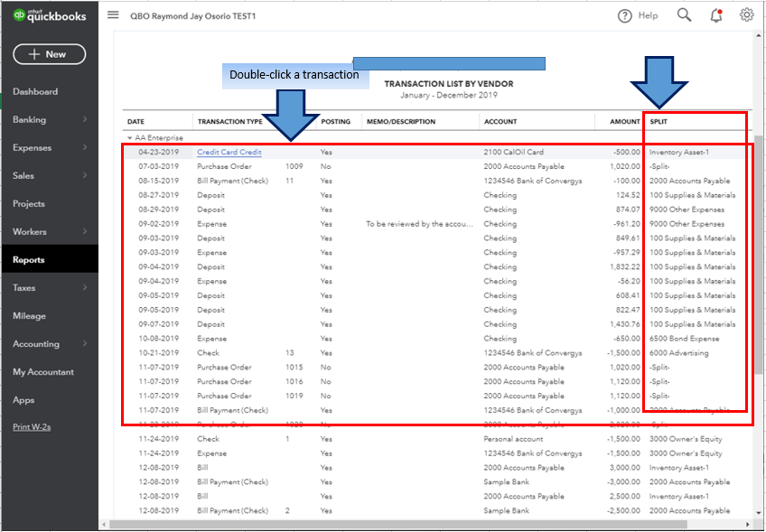766x532 pixels.
Task: Select Purchase Order 1015 row
Action: tap(435, 368)
